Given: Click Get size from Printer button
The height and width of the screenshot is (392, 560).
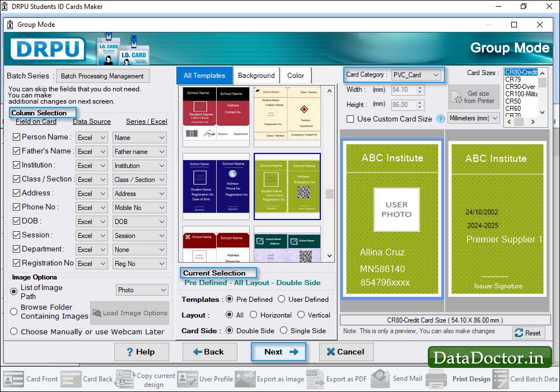Looking at the screenshot, I should [474, 97].
